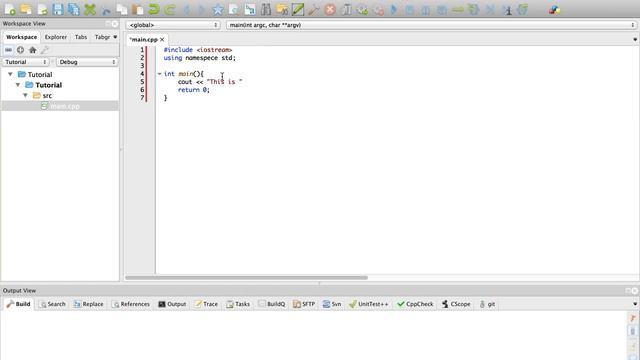The height and width of the screenshot is (360, 640).
Task: Reload the current file from disk
Action: click(42, 9)
